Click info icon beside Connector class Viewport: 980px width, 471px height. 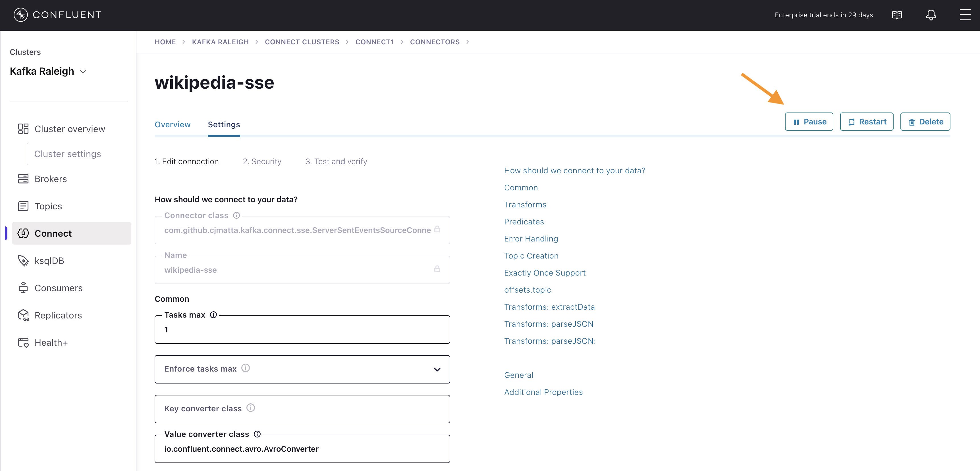(x=236, y=216)
